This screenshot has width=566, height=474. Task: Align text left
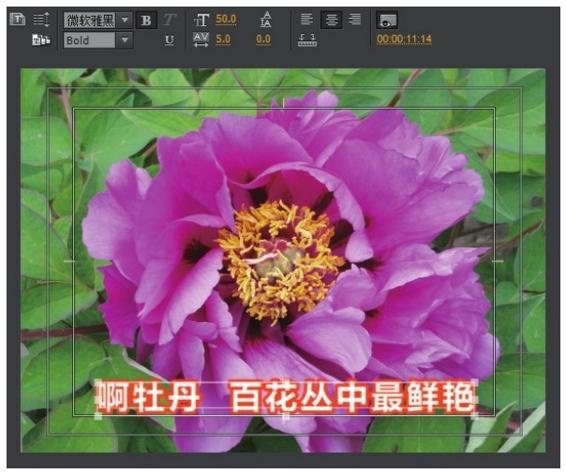pyautogui.click(x=307, y=19)
